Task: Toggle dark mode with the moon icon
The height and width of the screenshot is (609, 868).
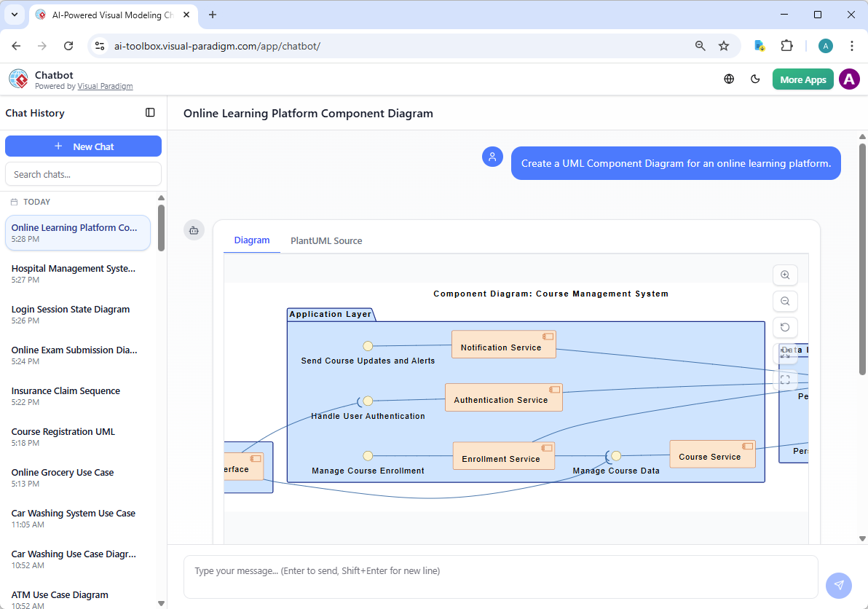Action: (755, 79)
